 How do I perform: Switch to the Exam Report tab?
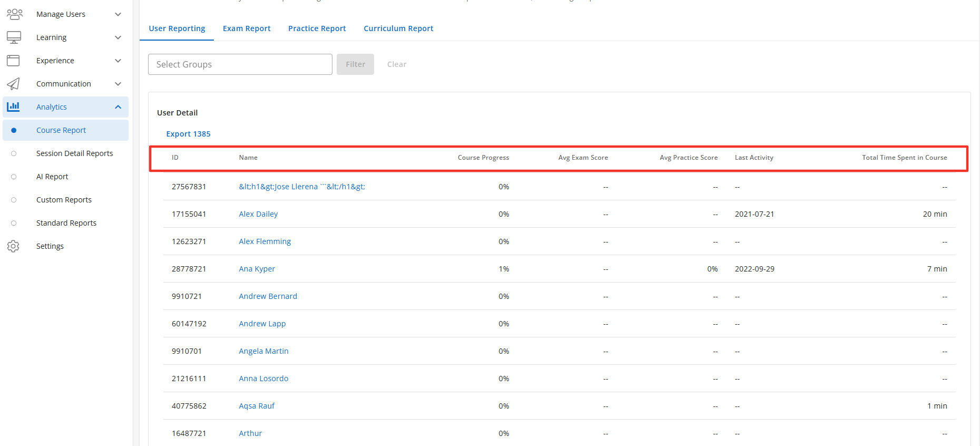pos(247,28)
